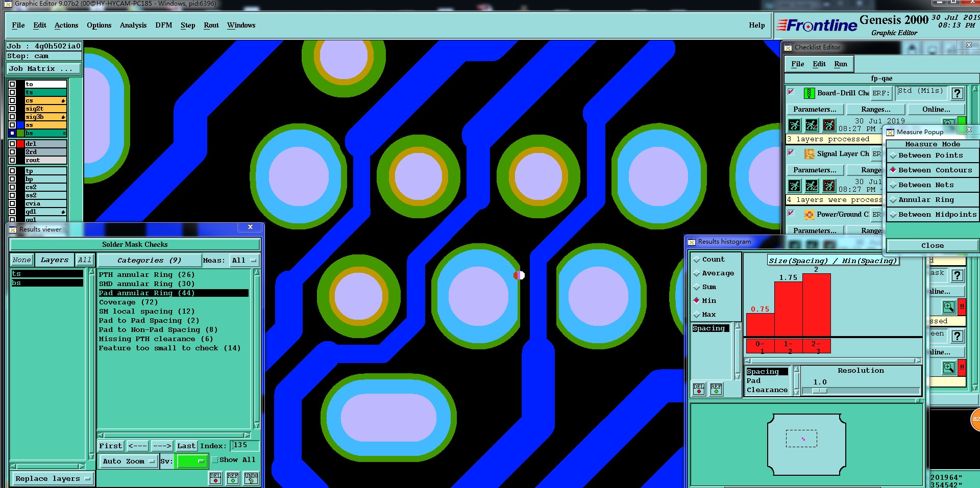Image resolution: width=980 pixels, height=488 pixels.
Task: Click REF icon in Results viewer
Action: (233, 478)
